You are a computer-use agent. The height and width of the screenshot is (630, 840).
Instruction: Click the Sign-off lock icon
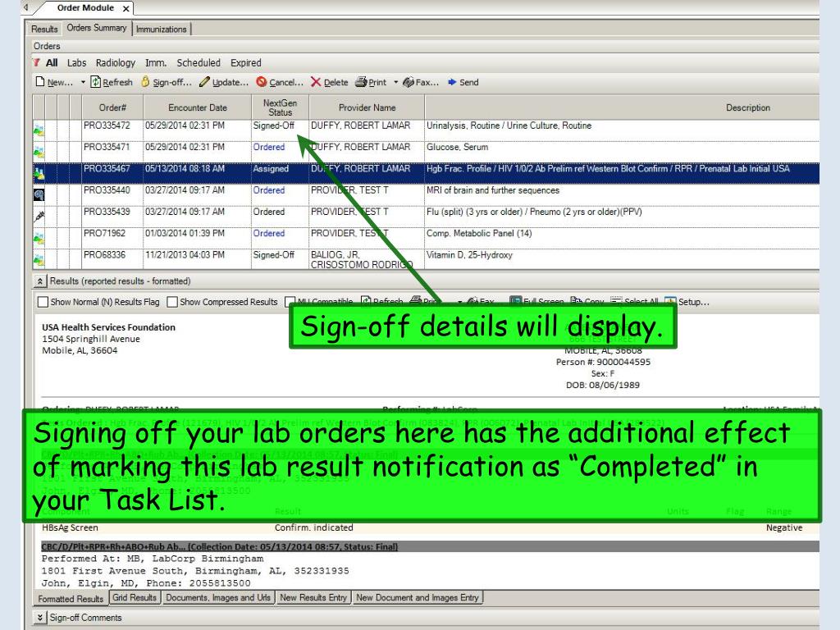pyautogui.click(x=145, y=82)
